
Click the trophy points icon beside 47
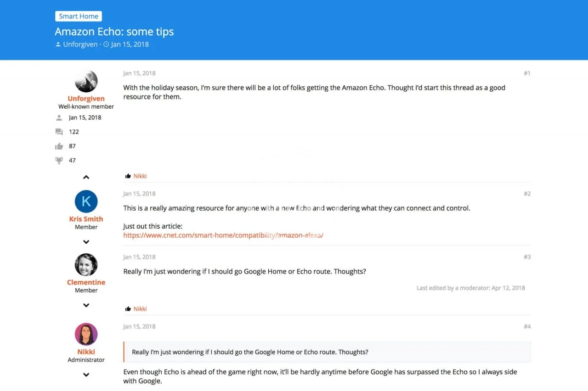(x=59, y=161)
